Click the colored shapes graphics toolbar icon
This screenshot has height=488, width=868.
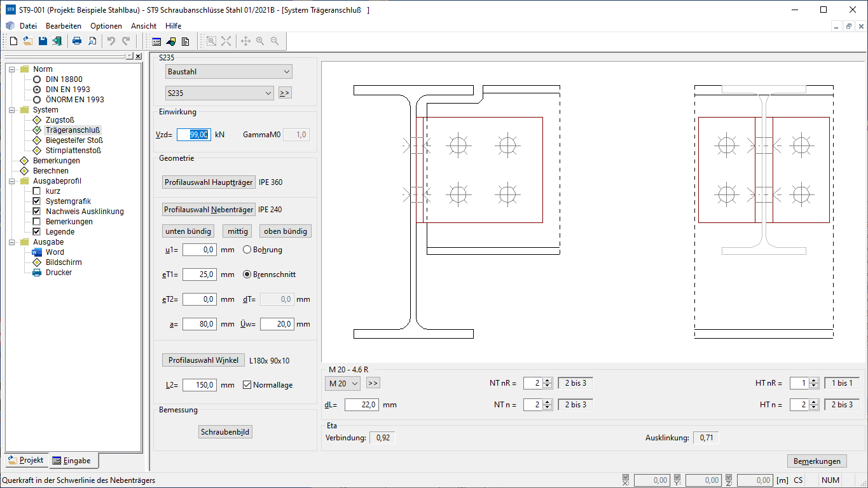click(171, 41)
